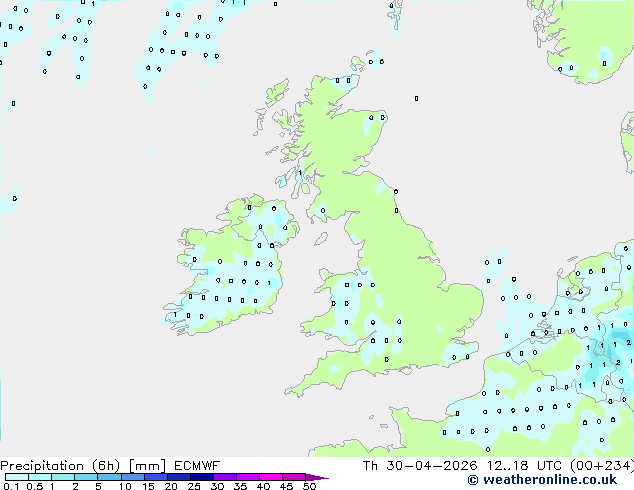Click the 15–20 mm legend swatch
Viewport: 634px width, 490px height.
click(x=156, y=477)
